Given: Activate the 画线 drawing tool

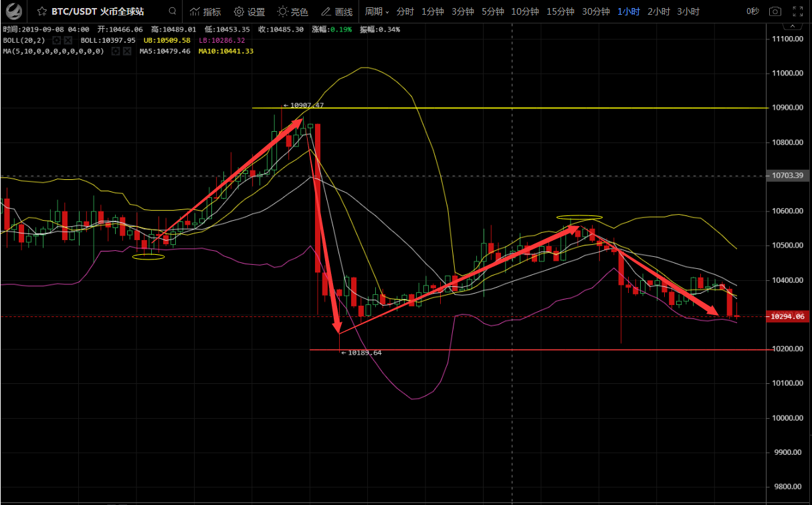Looking at the screenshot, I should (x=336, y=11).
